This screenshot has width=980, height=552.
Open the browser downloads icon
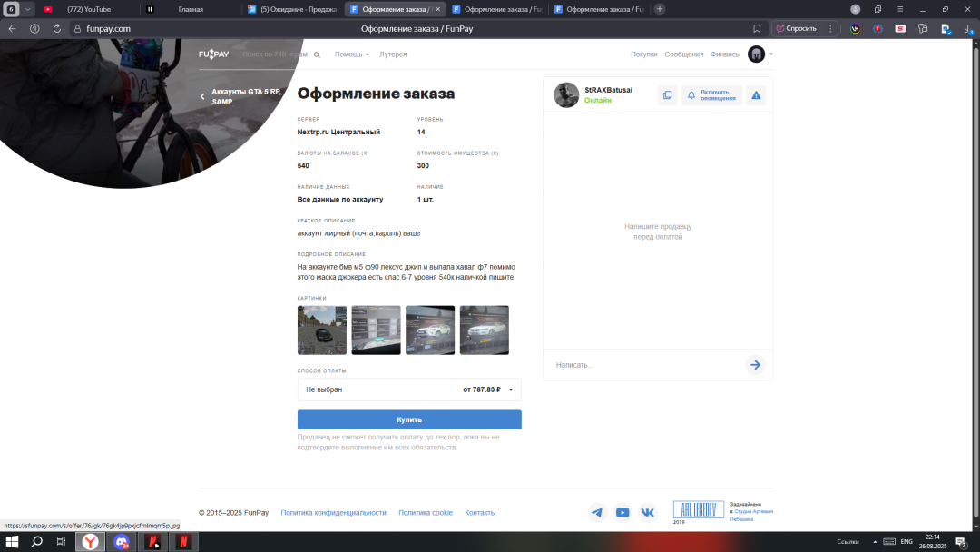[968, 29]
